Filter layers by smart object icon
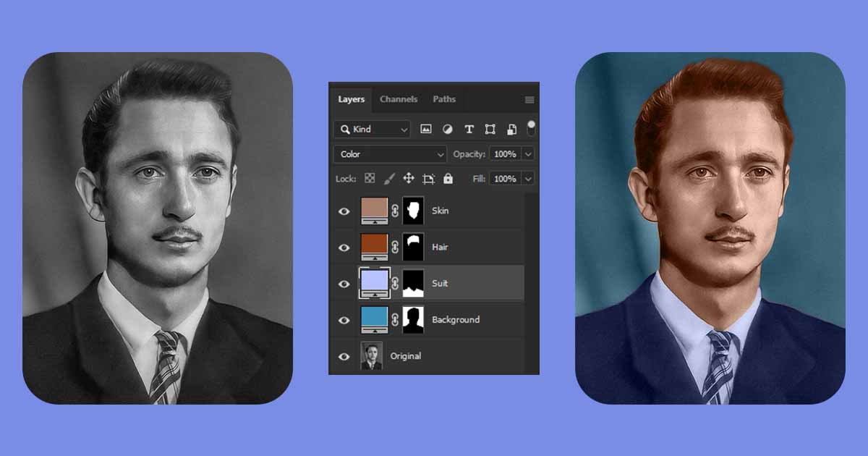 511,130
